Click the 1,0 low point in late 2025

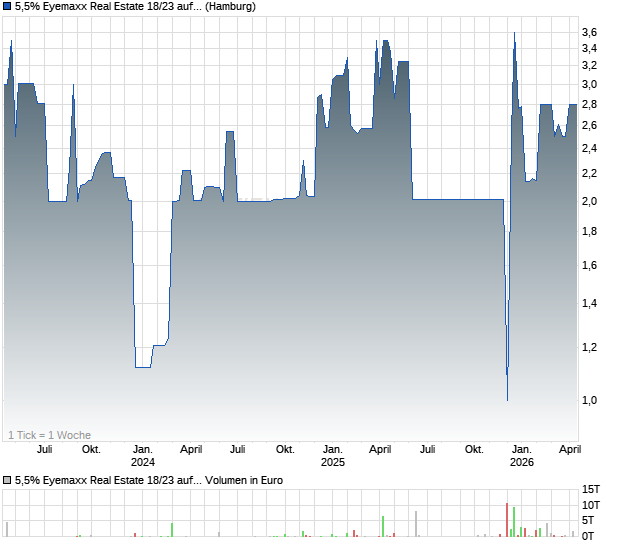508,400
